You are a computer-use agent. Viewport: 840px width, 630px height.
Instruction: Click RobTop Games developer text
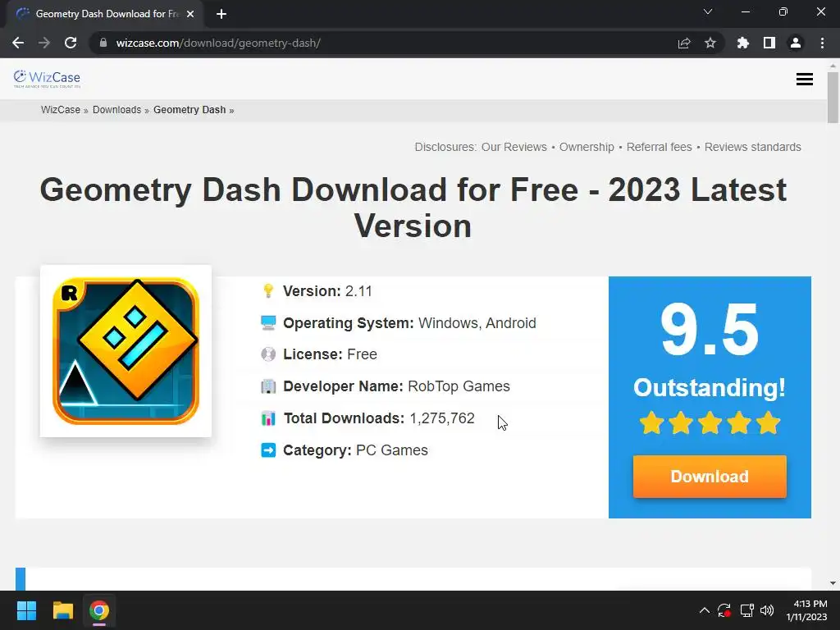(x=459, y=386)
